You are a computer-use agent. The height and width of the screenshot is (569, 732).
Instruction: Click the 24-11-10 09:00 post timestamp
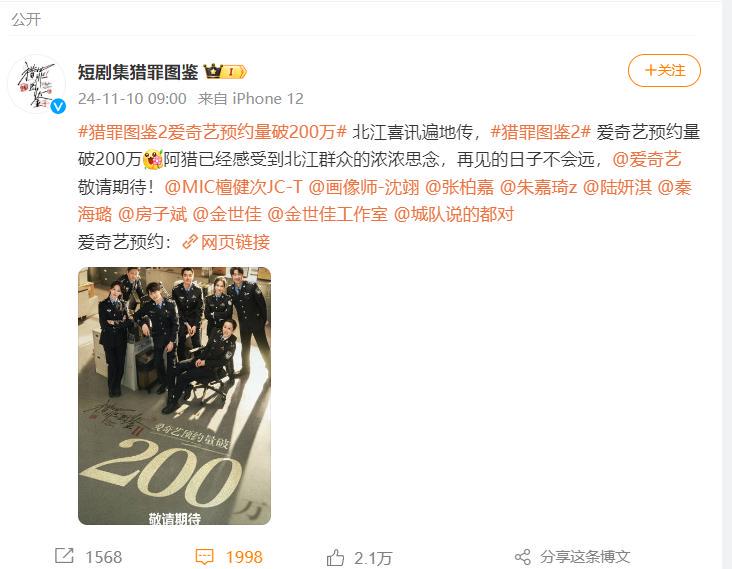coord(132,98)
